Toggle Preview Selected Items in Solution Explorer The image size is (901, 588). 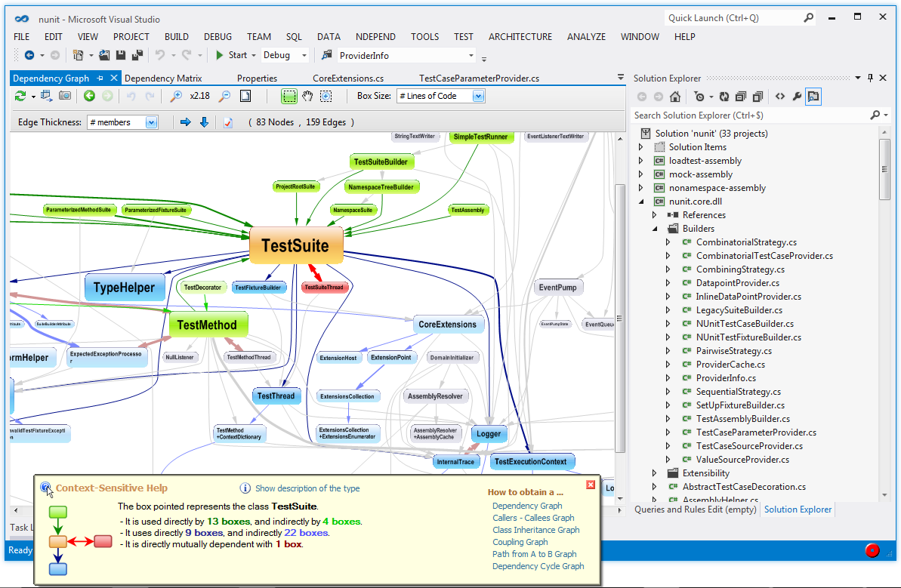(x=813, y=97)
